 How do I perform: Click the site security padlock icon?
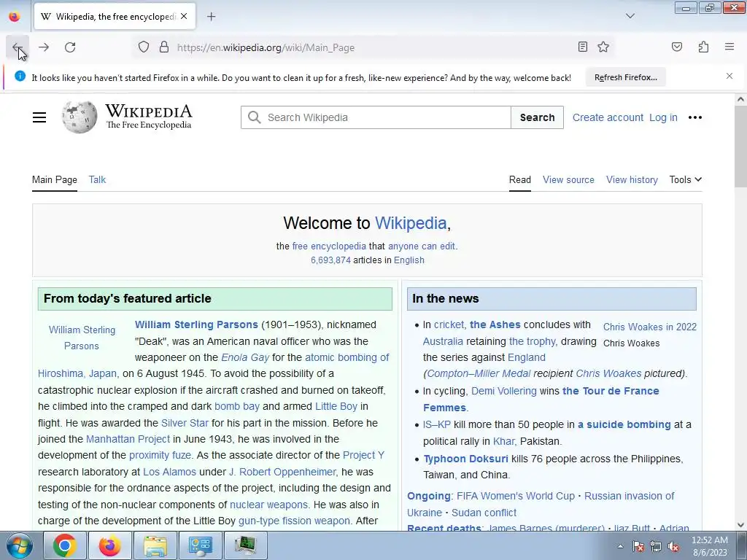(x=164, y=47)
